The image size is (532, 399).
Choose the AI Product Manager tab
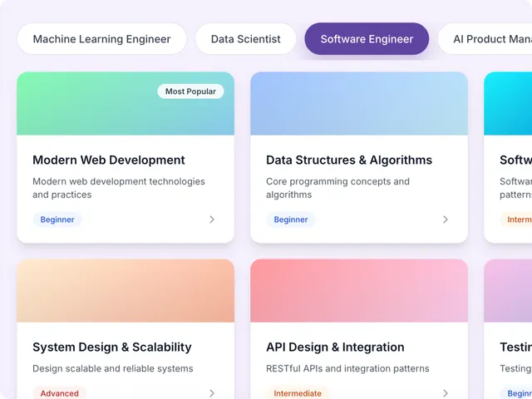click(485, 39)
